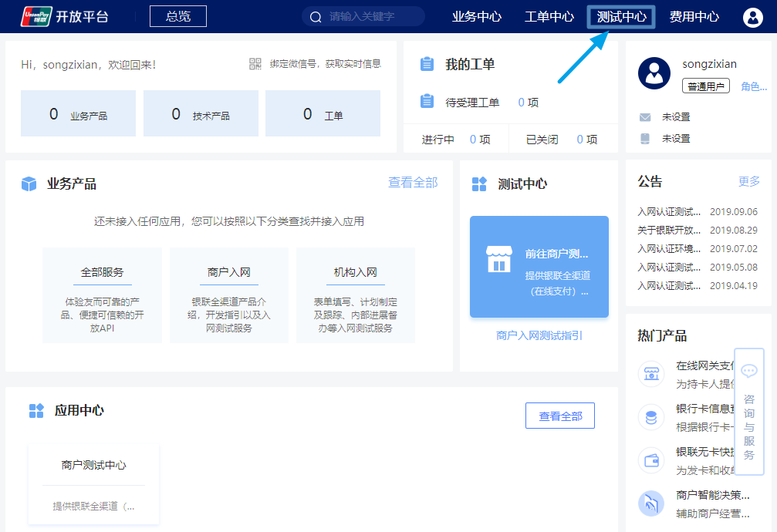
Task: Click the 总览 button
Action: [x=178, y=16]
